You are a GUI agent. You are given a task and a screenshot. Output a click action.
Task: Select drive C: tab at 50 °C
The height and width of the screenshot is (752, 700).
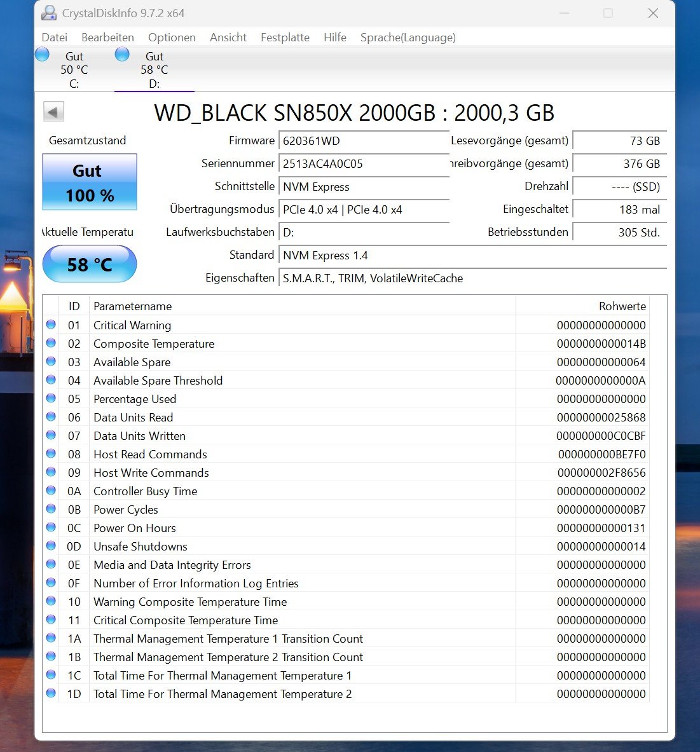point(74,69)
